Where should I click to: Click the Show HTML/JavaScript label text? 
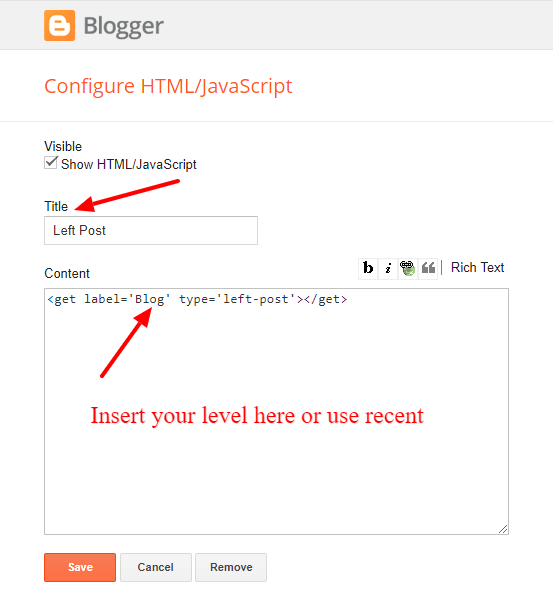tap(129, 164)
